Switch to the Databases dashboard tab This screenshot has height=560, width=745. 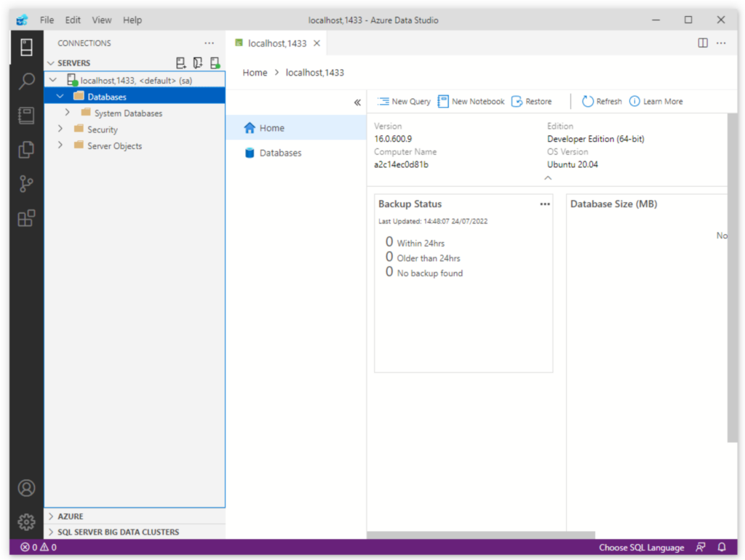click(x=280, y=153)
